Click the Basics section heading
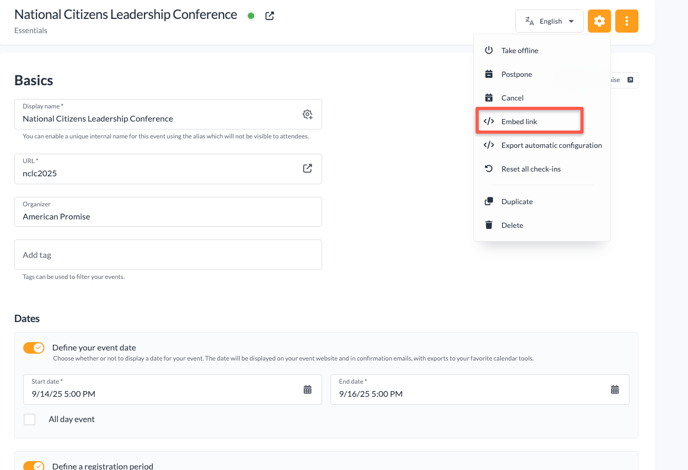The height and width of the screenshot is (470, 688). [x=34, y=80]
